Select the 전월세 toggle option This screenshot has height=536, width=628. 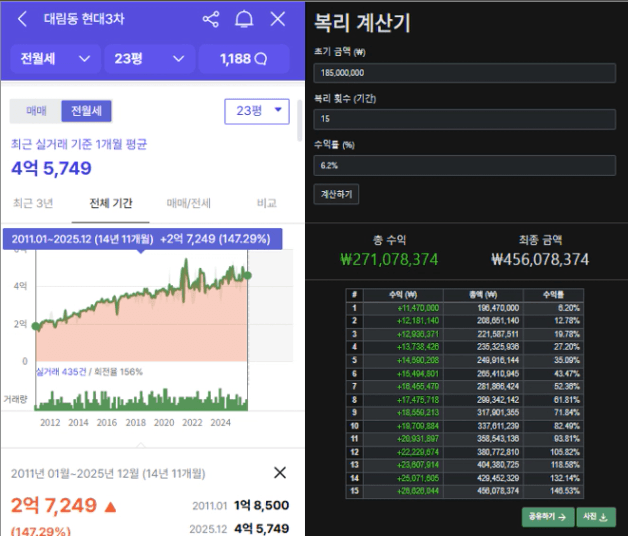(86, 111)
